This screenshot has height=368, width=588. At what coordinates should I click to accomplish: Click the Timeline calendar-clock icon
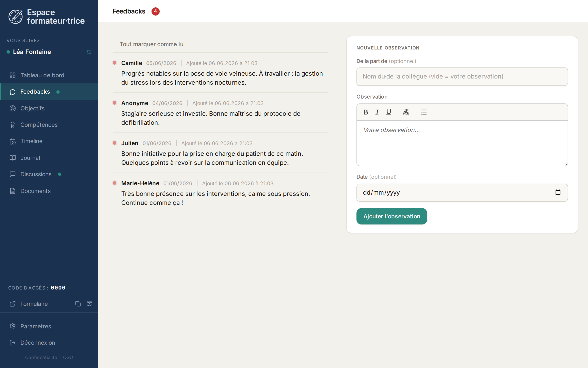click(13, 141)
